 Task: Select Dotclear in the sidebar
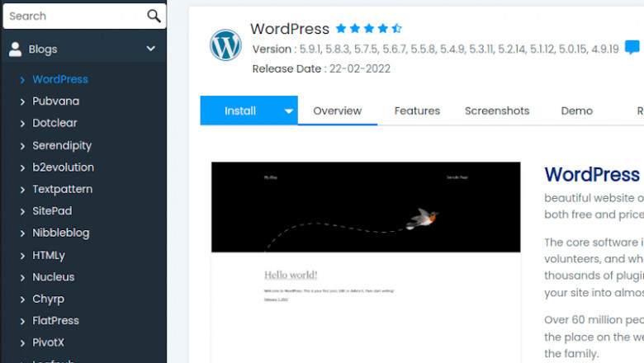tap(54, 123)
